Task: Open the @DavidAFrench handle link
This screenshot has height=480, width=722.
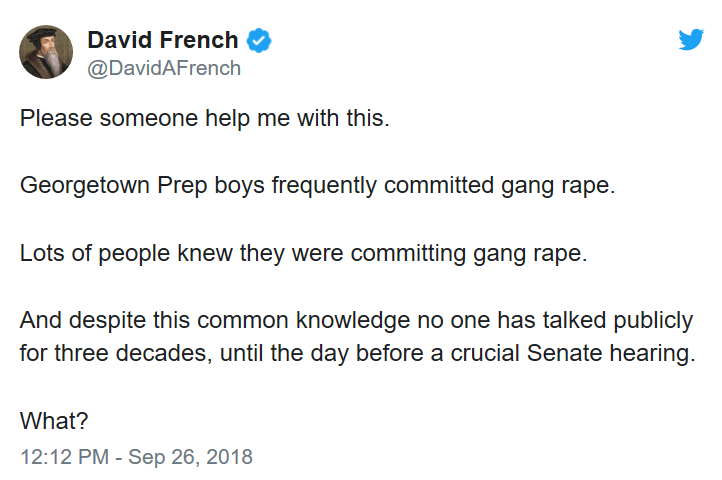Action: [164, 68]
